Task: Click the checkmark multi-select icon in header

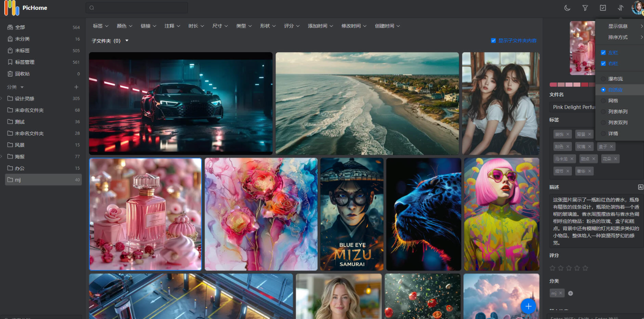Action: (x=603, y=8)
